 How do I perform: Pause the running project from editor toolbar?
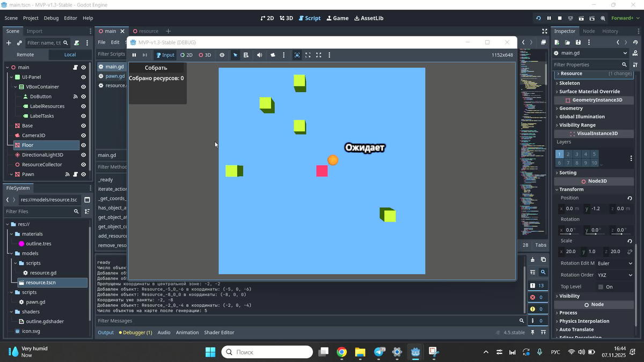tap(548, 18)
